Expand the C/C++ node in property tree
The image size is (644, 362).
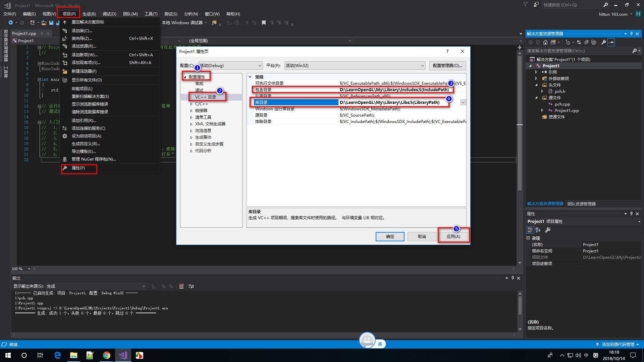pyautogui.click(x=191, y=104)
